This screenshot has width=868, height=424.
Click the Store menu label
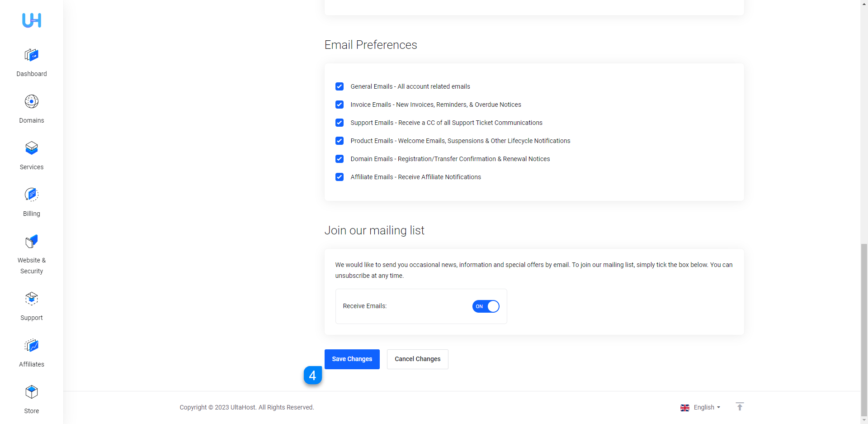(x=32, y=411)
